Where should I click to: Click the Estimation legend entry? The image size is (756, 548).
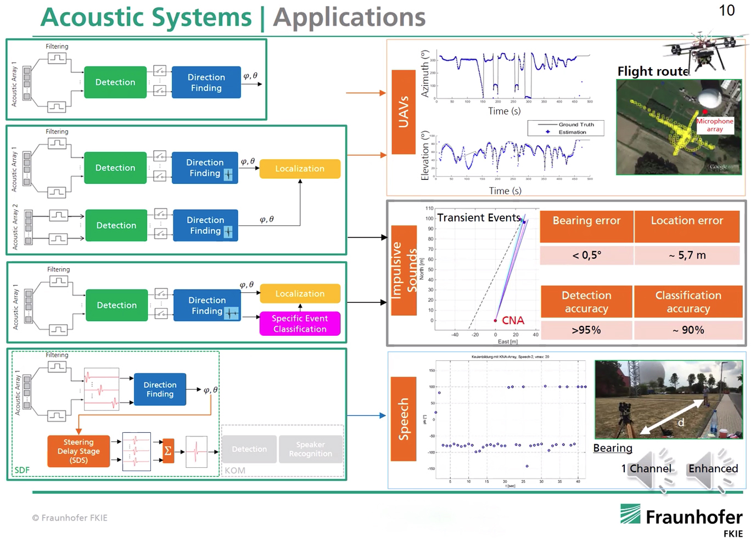point(565,132)
